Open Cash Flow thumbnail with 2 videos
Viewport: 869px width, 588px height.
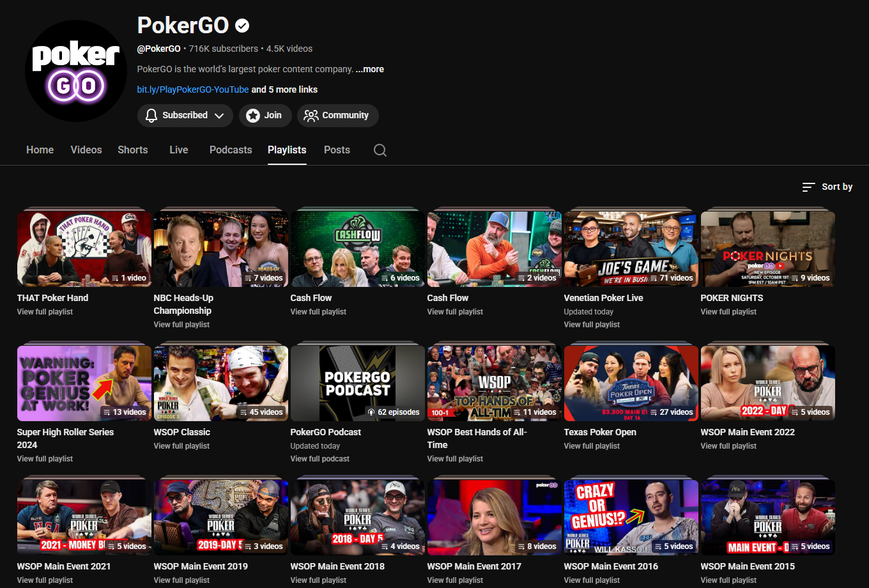click(495, 249)
